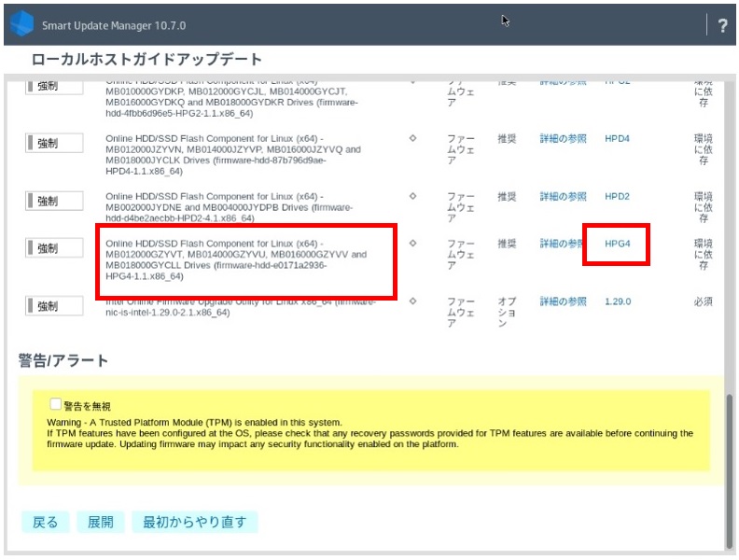This screenshot has width=739, height=560.
Task: Open 詳細の参照 link for HPD2 row
Action: (x=564, y=197)
